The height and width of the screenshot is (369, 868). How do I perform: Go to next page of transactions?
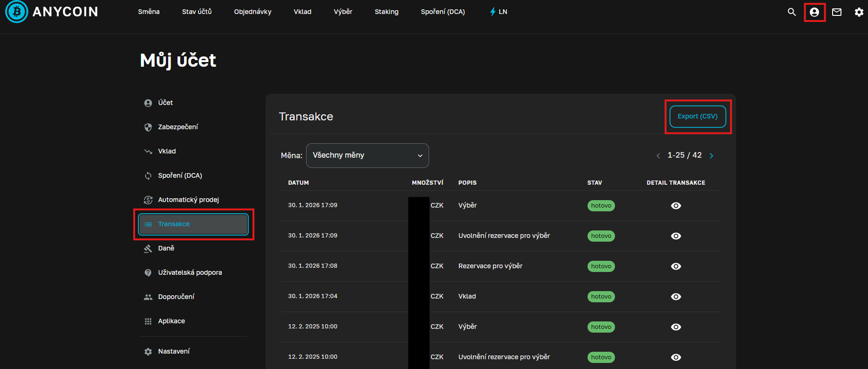[711, 156]
